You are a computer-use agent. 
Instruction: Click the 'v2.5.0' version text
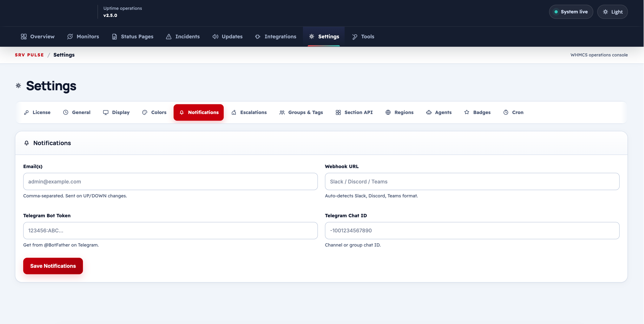pos(110,15)
